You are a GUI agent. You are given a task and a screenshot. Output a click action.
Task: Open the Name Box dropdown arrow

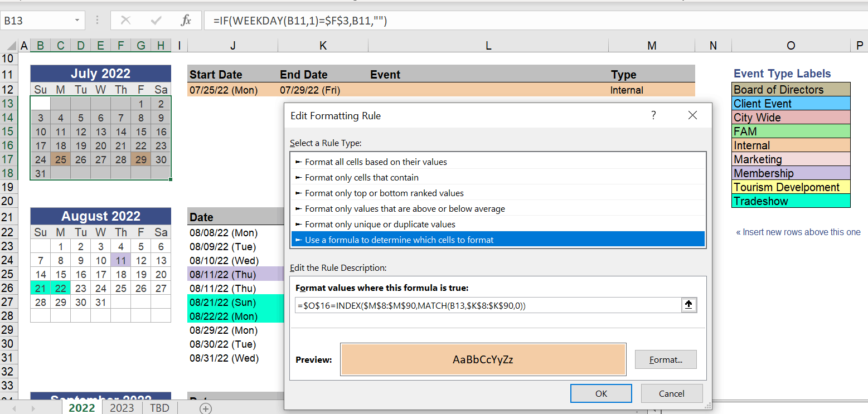coord(76,21)
